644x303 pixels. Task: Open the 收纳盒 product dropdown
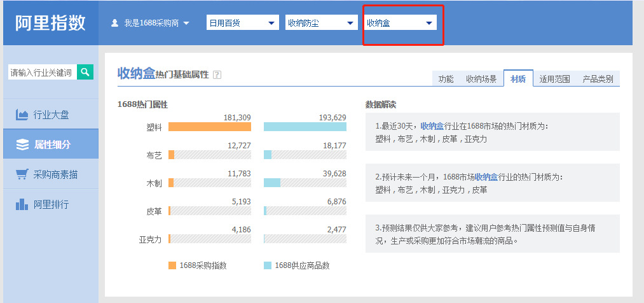(400, 23)
